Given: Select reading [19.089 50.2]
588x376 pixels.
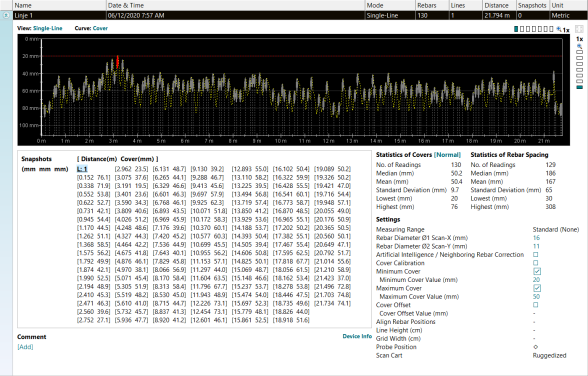Looking at the screenshot, I should coord(332,169).
